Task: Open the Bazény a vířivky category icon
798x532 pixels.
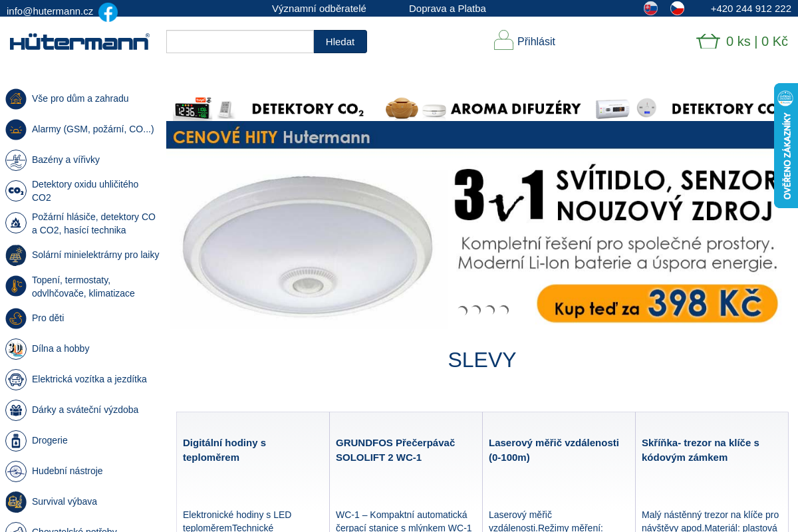Action: 16,160
